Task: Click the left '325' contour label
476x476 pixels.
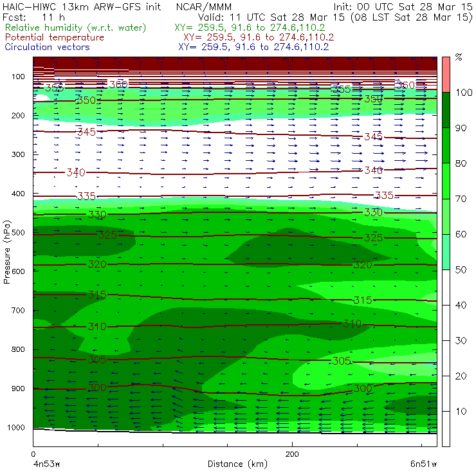Action: coord(108,235)
